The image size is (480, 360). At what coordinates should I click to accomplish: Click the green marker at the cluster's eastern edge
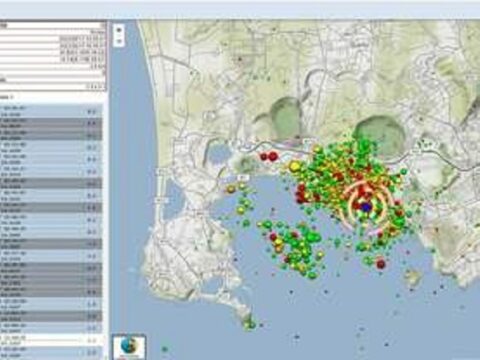(404, 172)
